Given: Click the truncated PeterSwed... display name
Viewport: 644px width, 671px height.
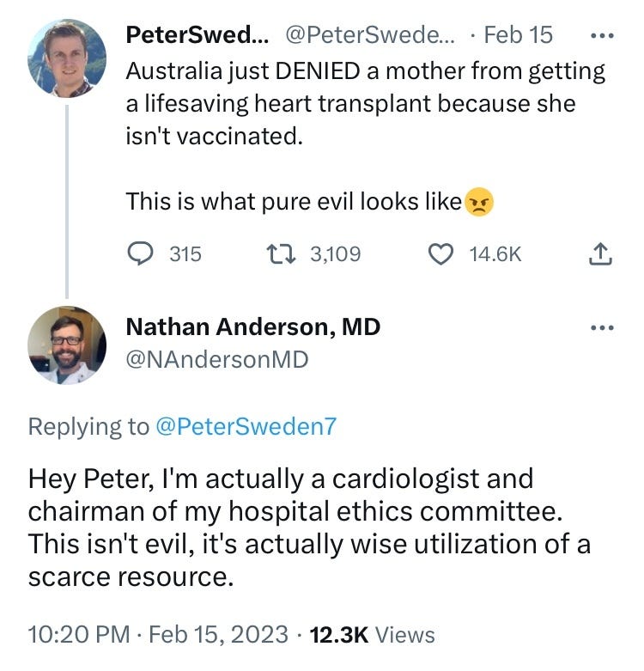Looking at the screenshot, I should pos(197,35).
